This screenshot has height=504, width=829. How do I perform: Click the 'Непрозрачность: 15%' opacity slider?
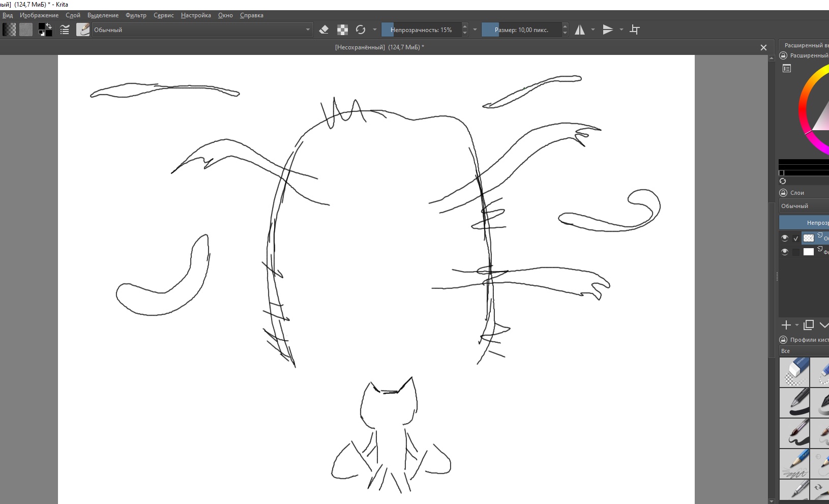pyautogui.click(x=421, y=30)
